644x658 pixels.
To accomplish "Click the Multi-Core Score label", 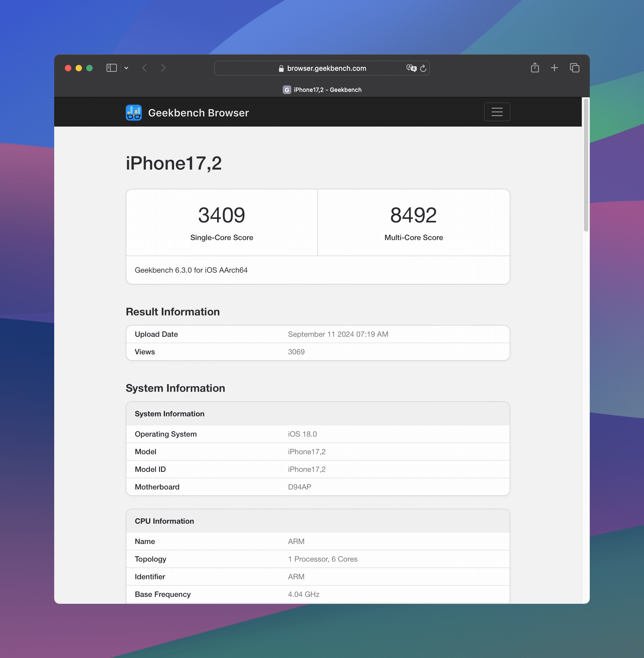I will pos(413,237).
